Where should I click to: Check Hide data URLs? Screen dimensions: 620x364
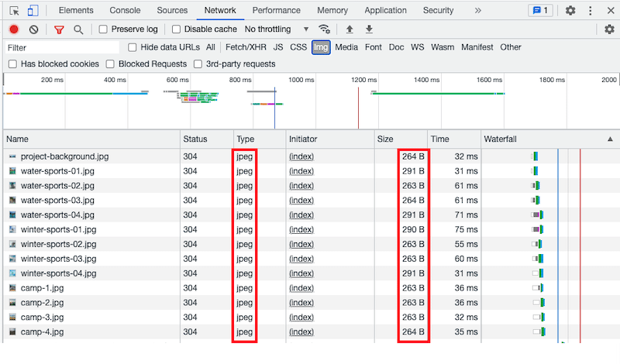click(133, 47)
